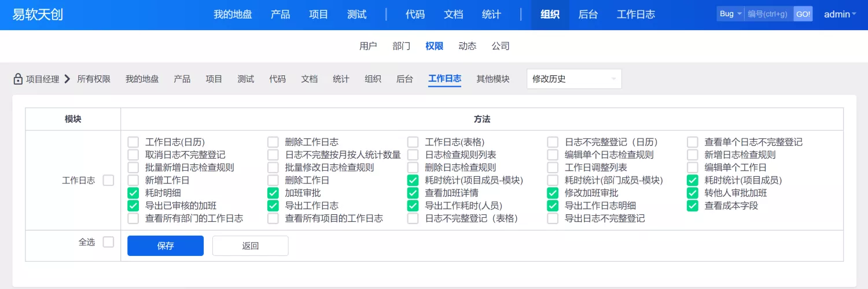Check 日志不完整按月按人统计数量 permission
This screenshot has width=868, height=289.
click(x=273, y=155)
